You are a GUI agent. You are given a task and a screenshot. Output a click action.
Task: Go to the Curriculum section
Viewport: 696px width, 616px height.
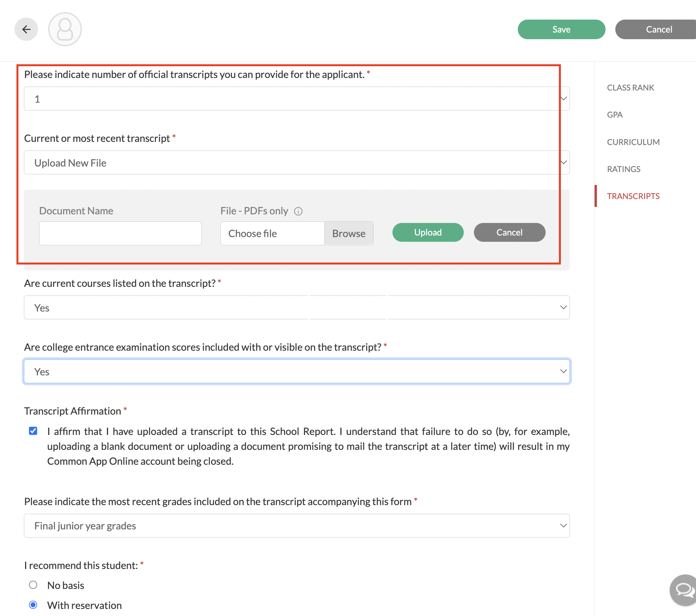click(633, 142)
